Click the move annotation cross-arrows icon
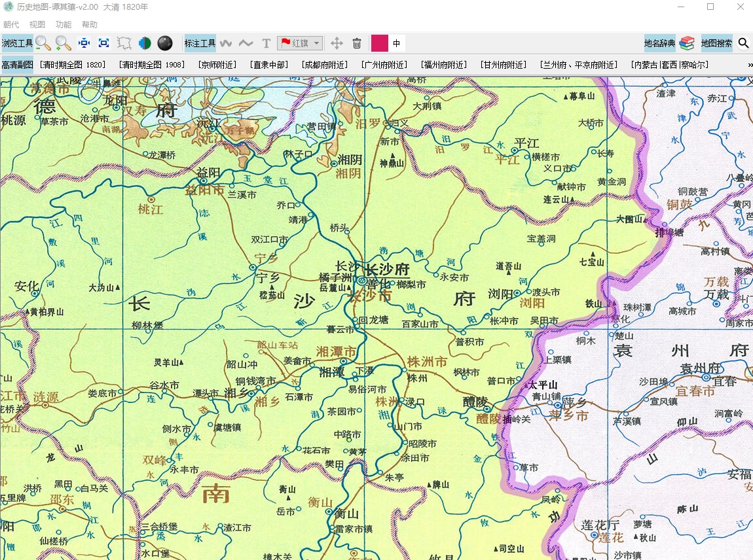The image size is (753, 560). click(x=337, y=43)
